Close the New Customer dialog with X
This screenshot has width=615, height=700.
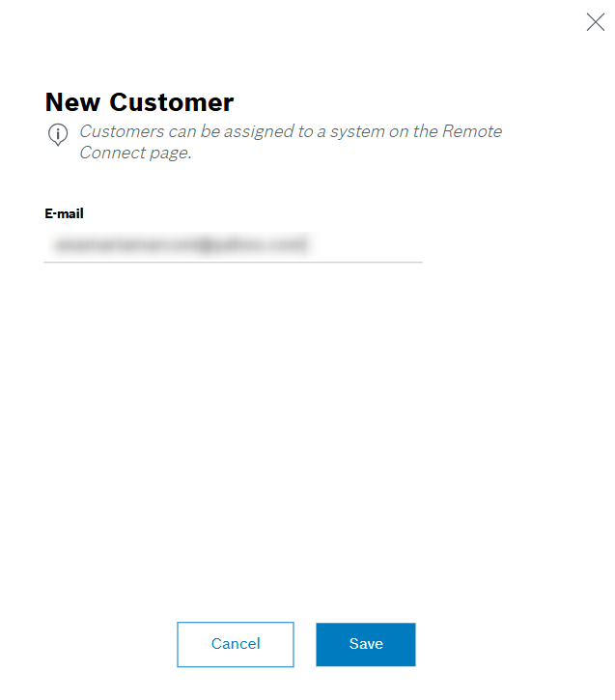tap(596, 22)
